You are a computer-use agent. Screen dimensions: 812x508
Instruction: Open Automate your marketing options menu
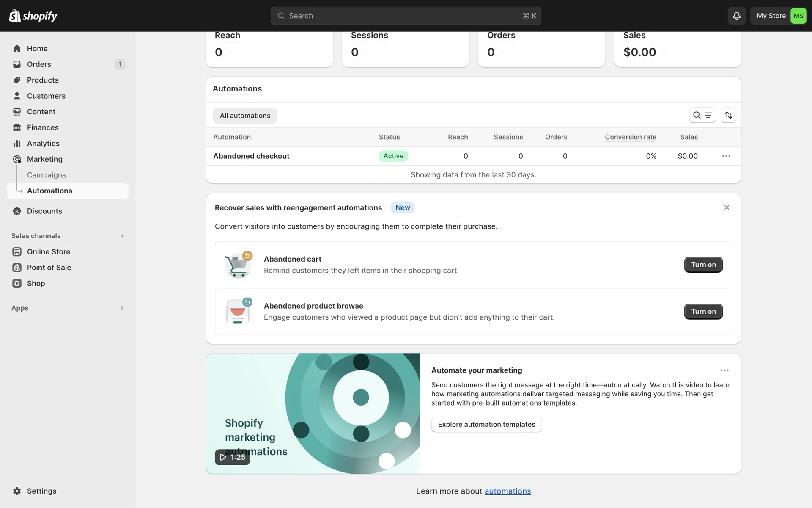(x=724, y=370)
